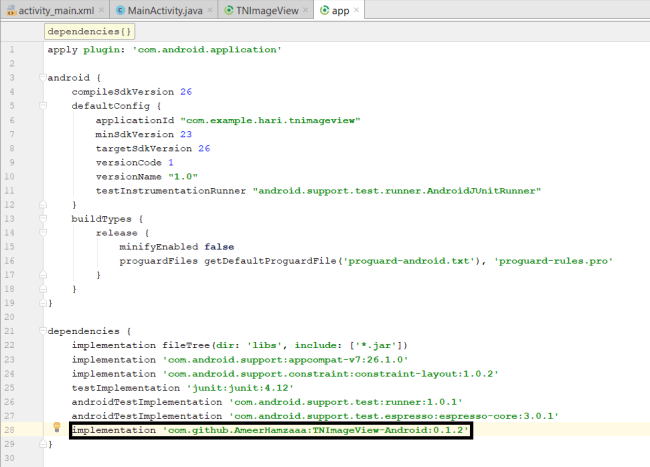Click the Java class icon on MainActivity.java tab
The height and width of the screenshot is (467, 650).
120,10
